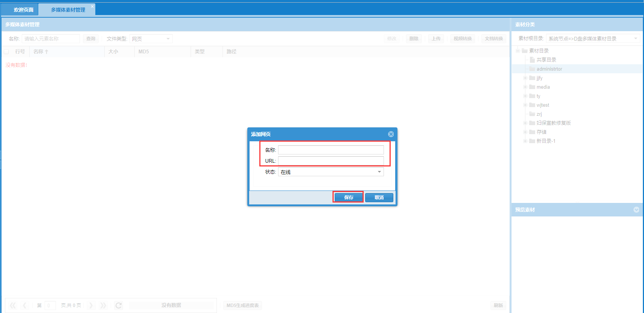Click the 上传 toolbar button
Viewport: 644px width, 313px height.
[436, 39]
